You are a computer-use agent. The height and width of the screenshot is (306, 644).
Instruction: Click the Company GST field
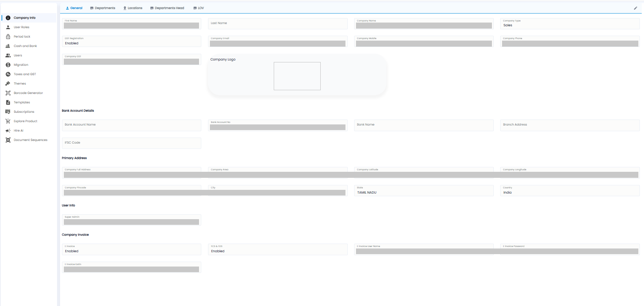[131, 59]
